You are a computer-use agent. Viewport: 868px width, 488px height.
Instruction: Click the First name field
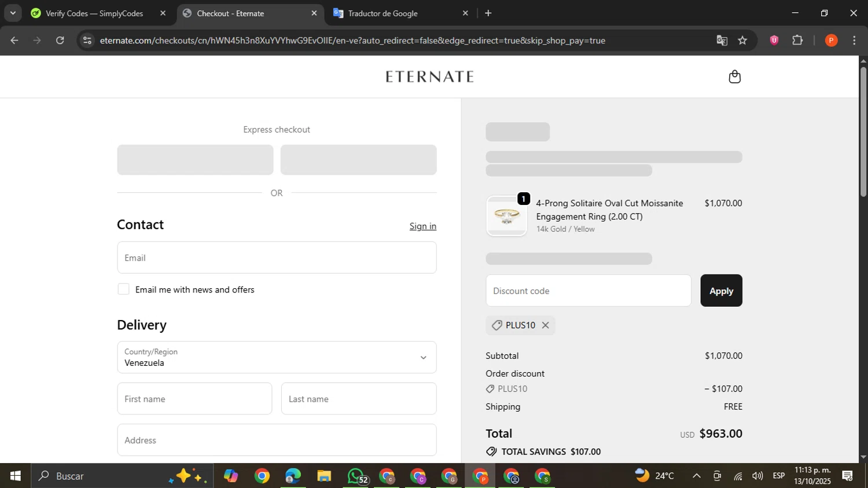point(194,399)
